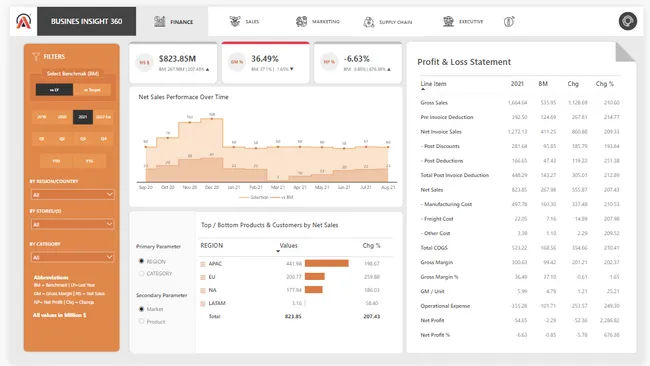The width and height of the screenshot is (650, 366).
Task: Click the Sales view icon
Action: 235,21
